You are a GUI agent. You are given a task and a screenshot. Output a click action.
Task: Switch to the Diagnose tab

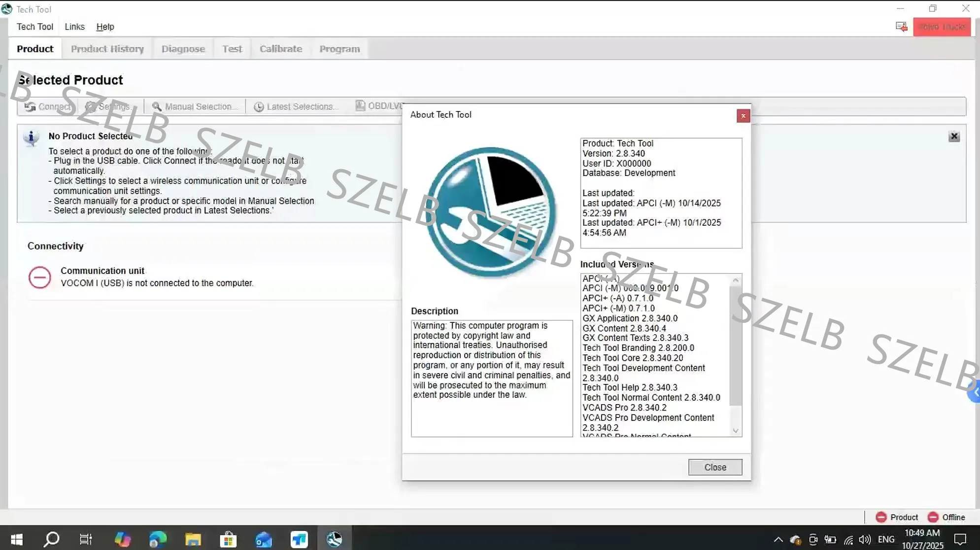(183, 49)
